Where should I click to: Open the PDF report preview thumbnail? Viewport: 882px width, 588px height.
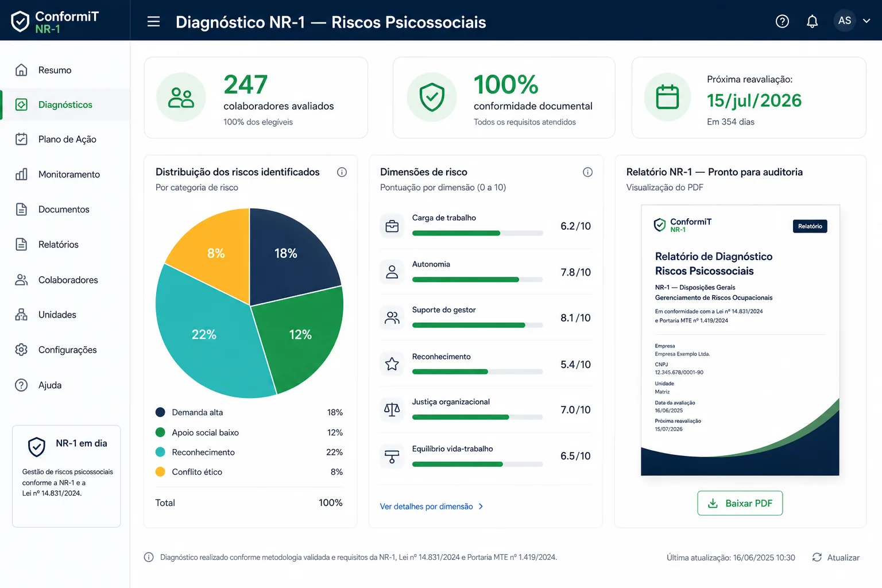coord(740,340)
